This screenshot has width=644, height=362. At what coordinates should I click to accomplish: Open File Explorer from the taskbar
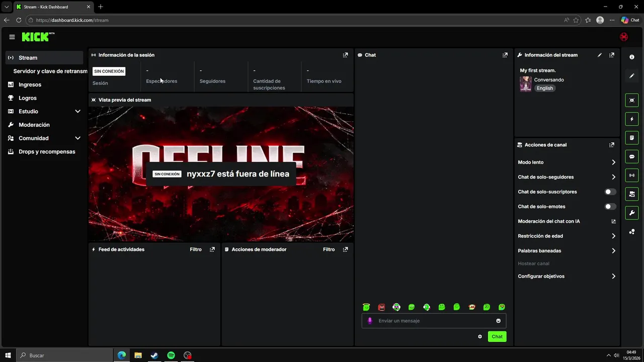tap(138, 355)
